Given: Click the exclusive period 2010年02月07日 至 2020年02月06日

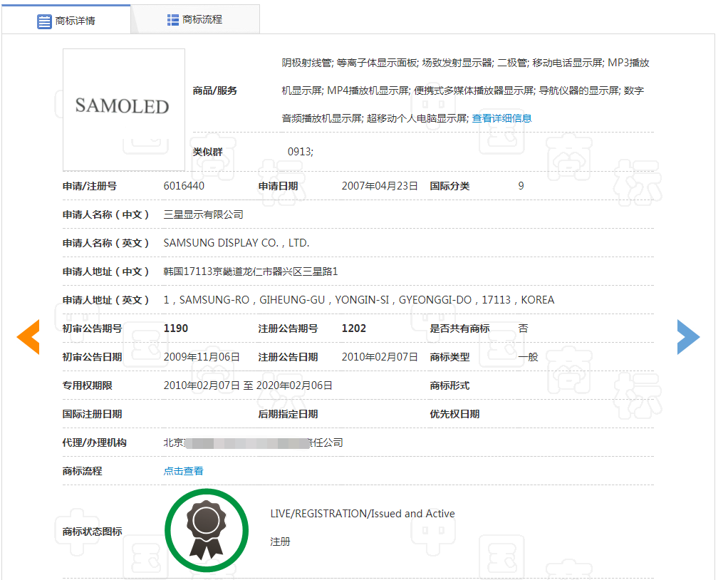Looking at the screenshot, I should [x=248, y=385].
